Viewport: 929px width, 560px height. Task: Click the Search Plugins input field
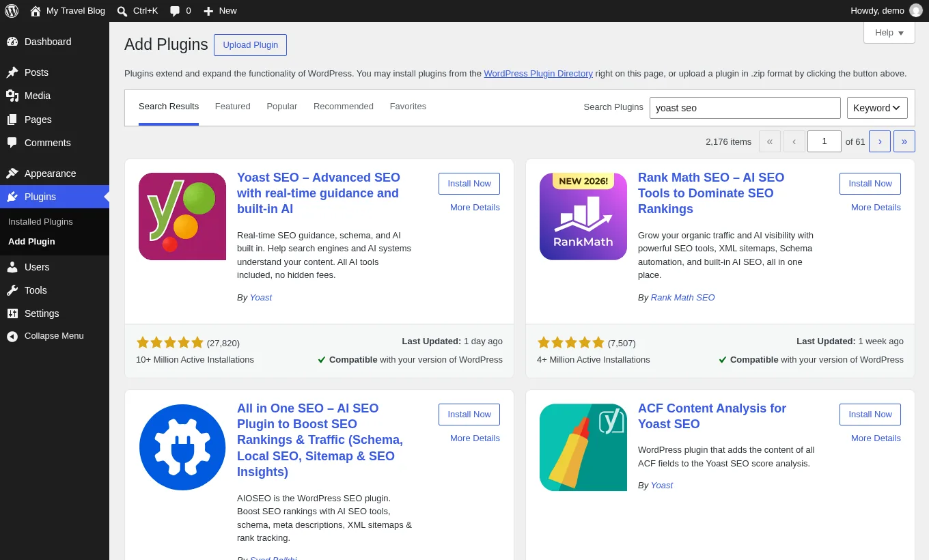click(x=745, y=108)
